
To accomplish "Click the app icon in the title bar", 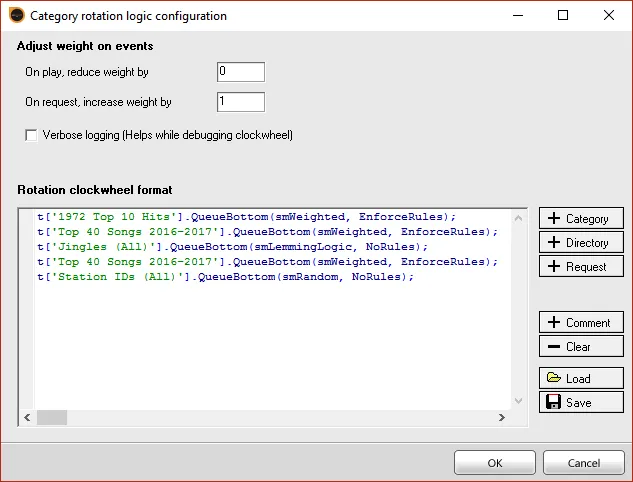I will (17, 15).
